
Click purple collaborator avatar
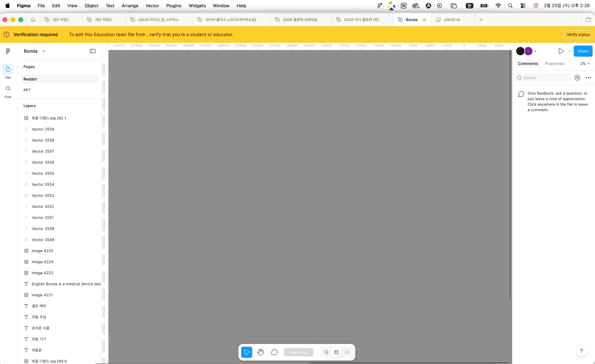pos(528,51)
